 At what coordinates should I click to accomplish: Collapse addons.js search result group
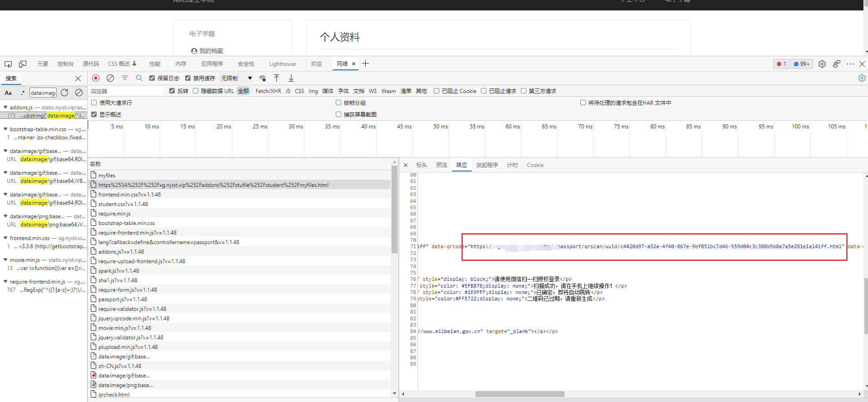click(5, 108)
